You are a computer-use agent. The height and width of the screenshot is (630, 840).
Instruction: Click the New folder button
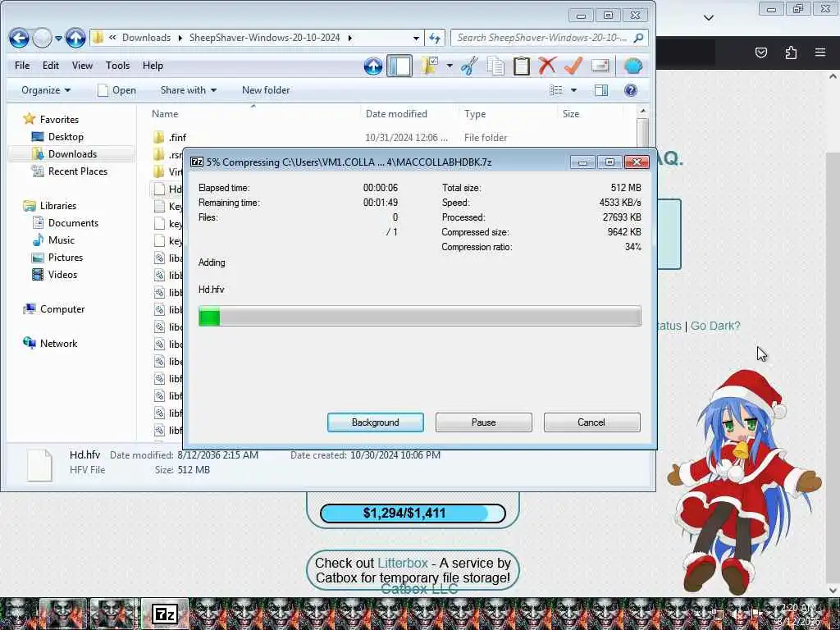coord(266,90)
